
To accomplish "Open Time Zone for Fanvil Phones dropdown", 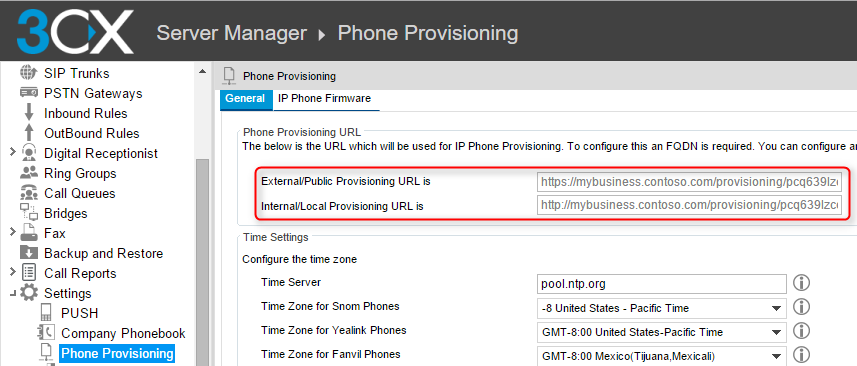I will tap(662, 355).
